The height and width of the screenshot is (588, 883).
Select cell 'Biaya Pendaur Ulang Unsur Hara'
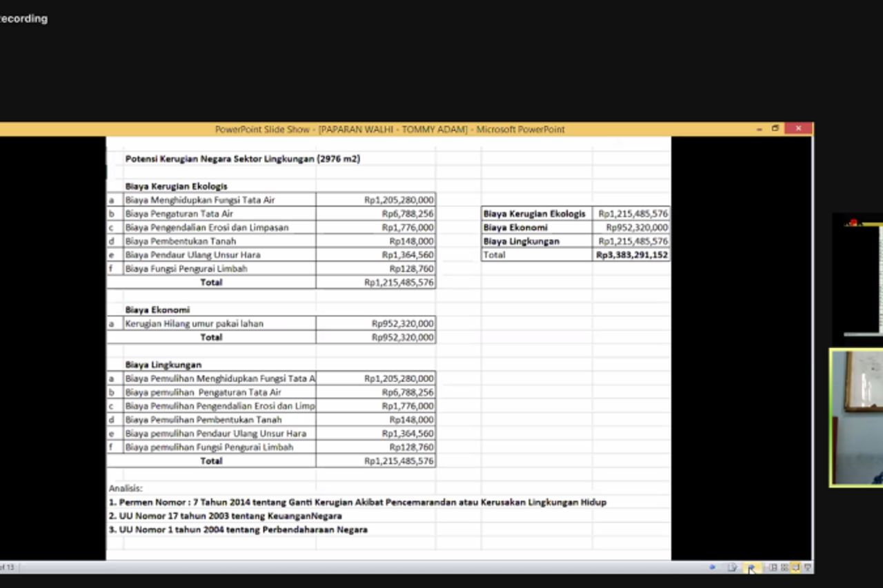(x=219, y=255)
